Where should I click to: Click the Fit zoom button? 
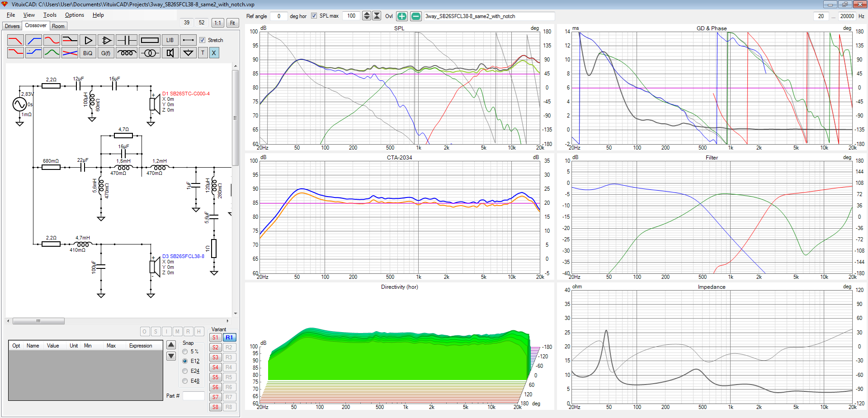pos(232,23)
